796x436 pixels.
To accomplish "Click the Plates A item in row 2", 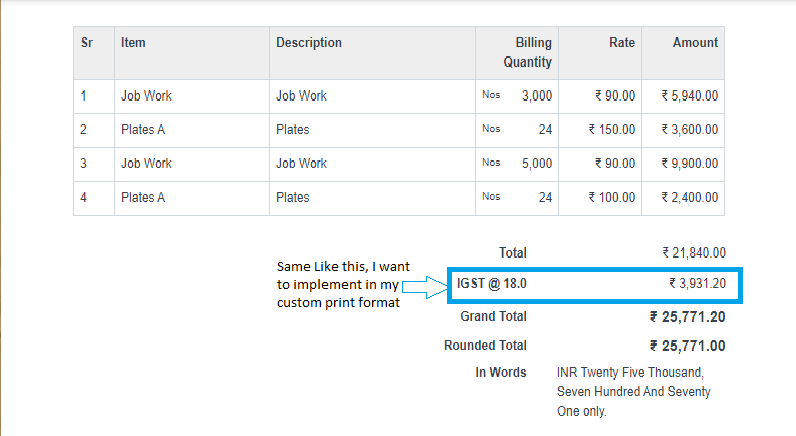I will click(x=143, y=130).
